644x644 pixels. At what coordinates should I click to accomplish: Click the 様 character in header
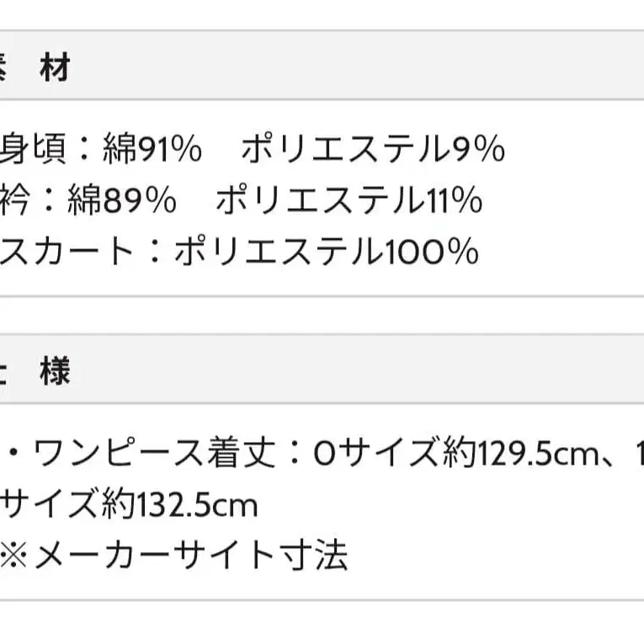[x=55, y=372]
